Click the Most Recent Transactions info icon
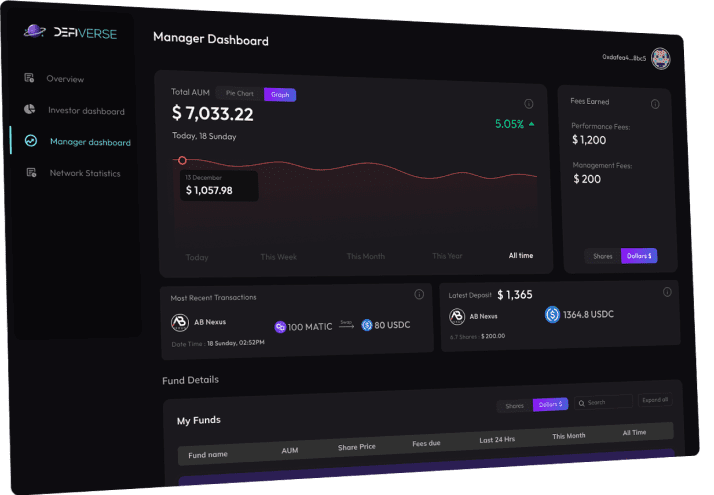714x495 pixels. (x=419, y=295)
